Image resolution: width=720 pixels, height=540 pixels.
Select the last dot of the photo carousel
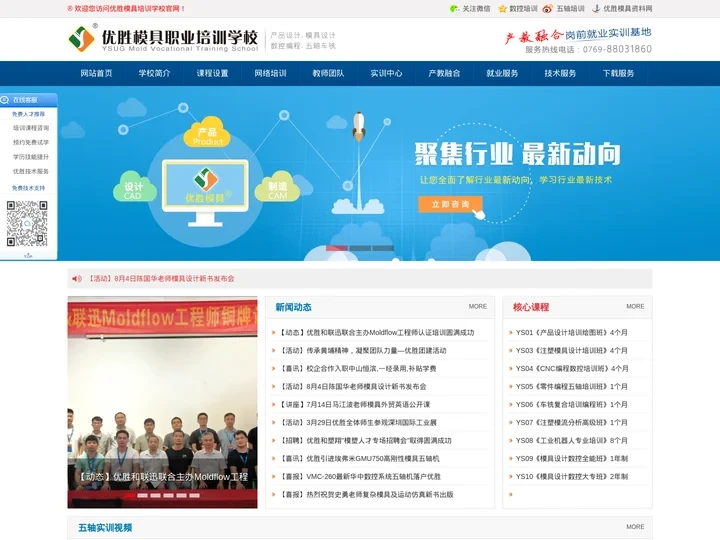[x=194, y=495]
